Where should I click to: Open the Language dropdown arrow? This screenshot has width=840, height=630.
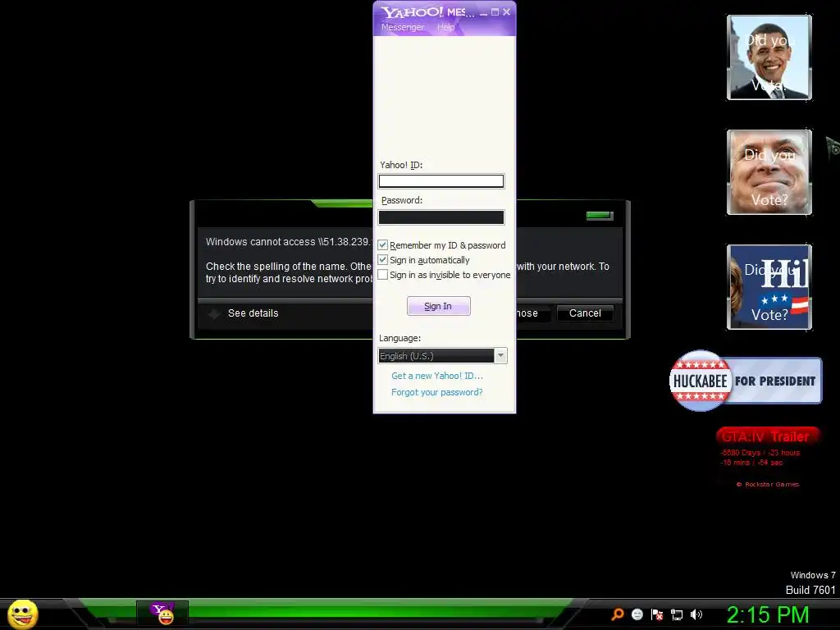click(x=500, y=356)
